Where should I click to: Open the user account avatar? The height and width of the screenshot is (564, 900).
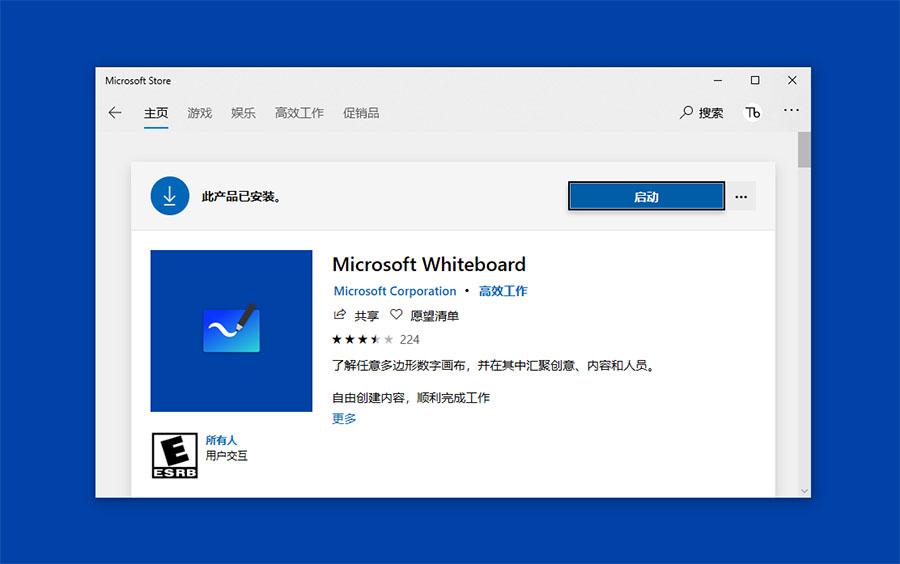pos(752,112)
